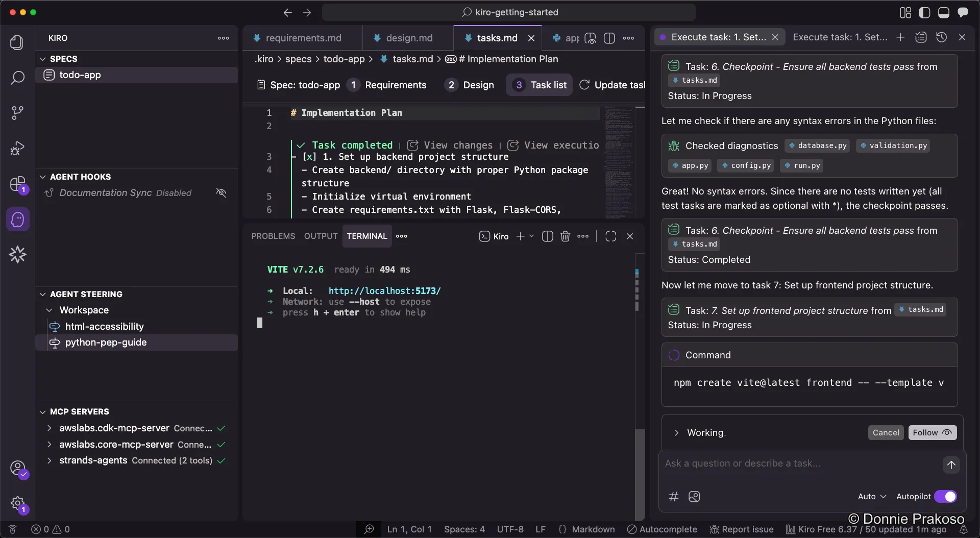Toggle the task 1 checkbox in tasks.md
980x538 pixels.
tap(309, 157)
